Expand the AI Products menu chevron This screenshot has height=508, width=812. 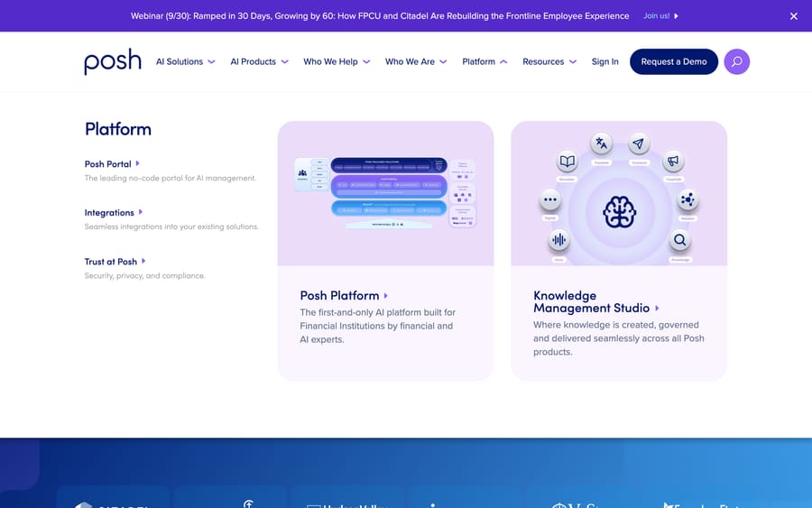[x=285, y=61]
